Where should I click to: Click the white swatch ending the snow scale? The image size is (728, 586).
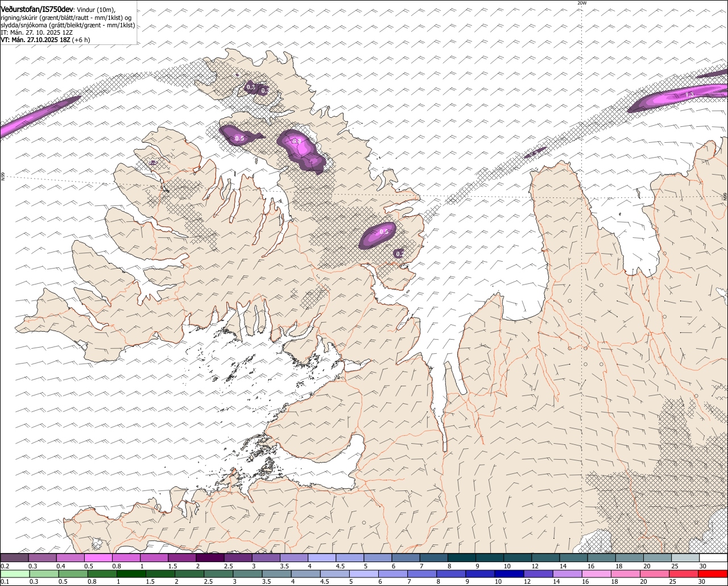(x=713, y=558)
